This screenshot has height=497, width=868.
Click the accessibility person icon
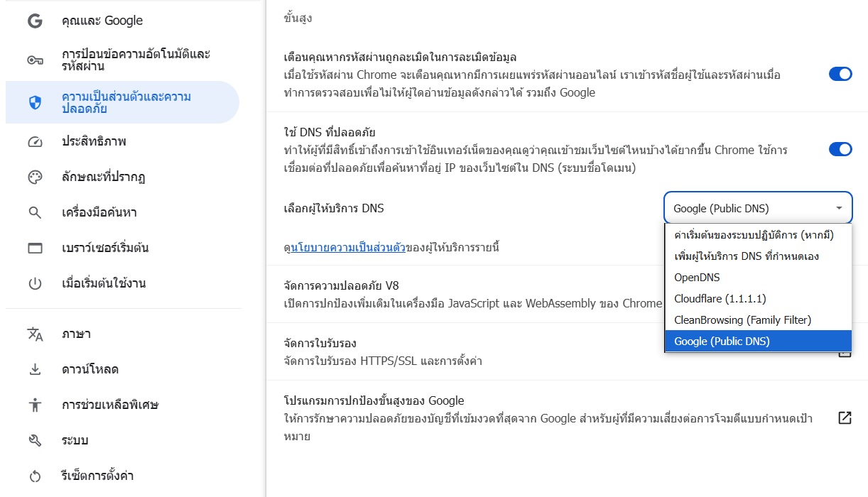tap(35, 405)
